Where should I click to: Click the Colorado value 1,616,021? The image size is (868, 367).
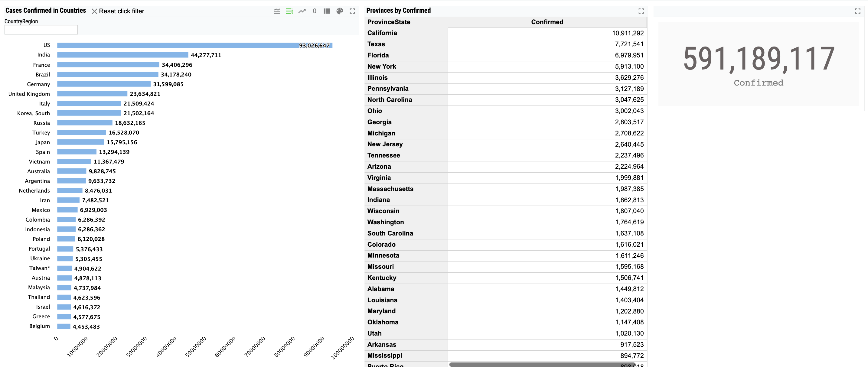point(629,245)
